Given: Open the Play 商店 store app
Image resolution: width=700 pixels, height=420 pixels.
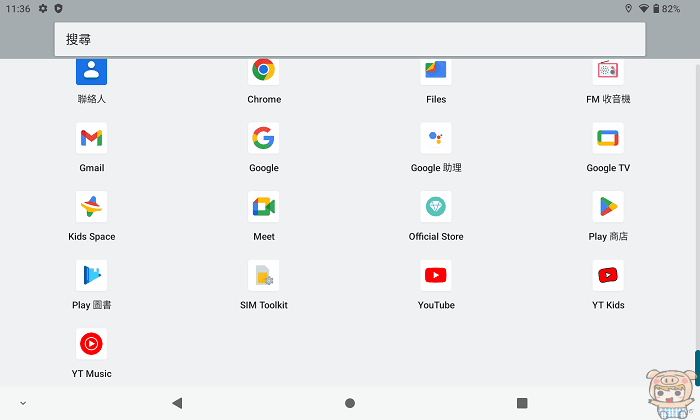Looking at the screenshot, I should point(608,207).
